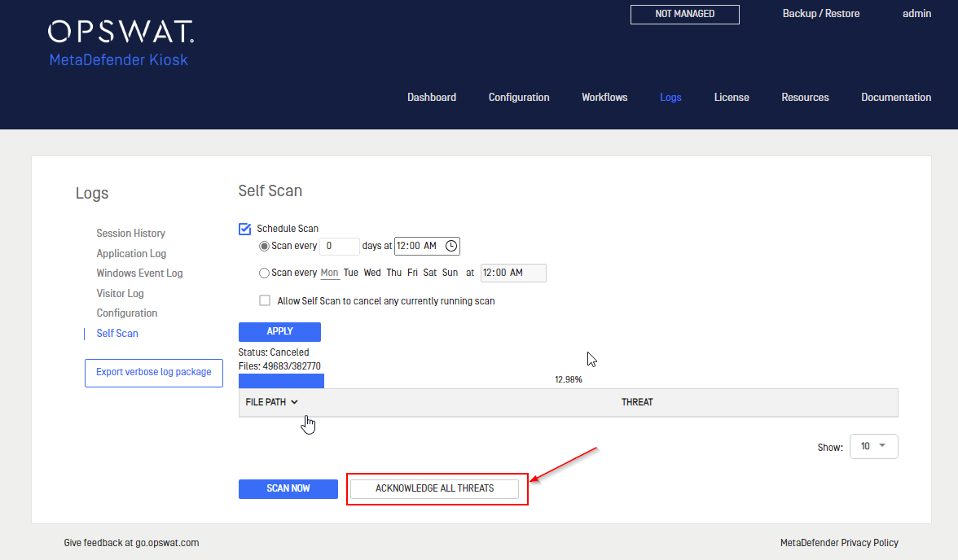The image size is (958, 560).
Task: Click Give feedback at go.opswat.com
Action: (x=131, y=543)
